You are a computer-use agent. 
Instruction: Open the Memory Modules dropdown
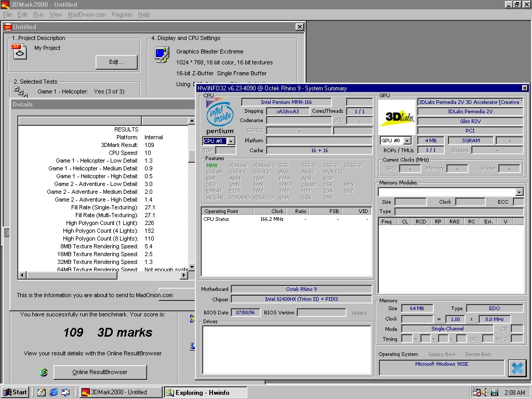[x=519, y=192]
